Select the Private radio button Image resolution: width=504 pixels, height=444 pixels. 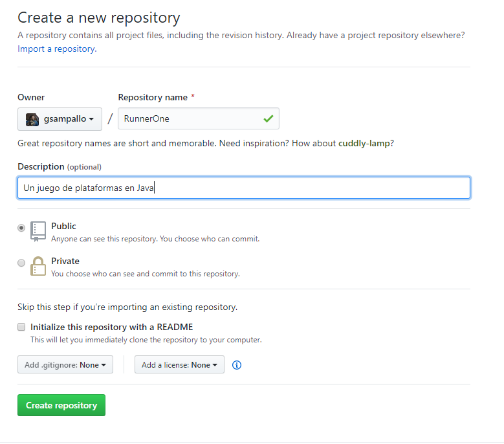click(x=21, y=263)
